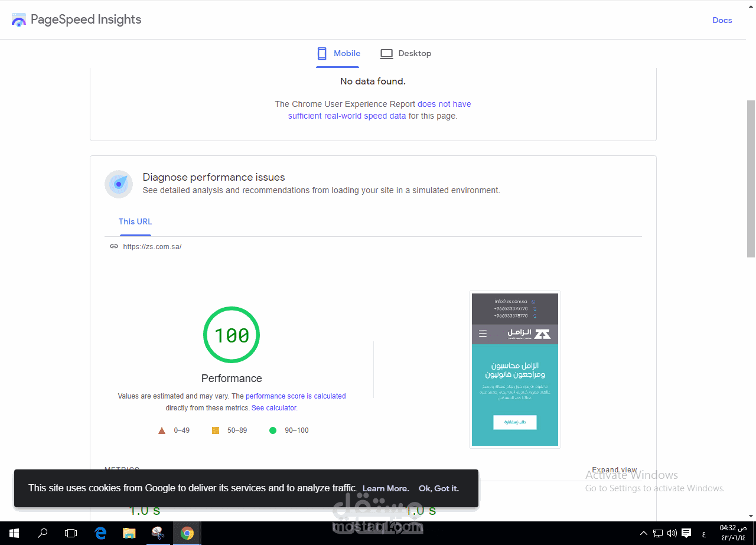756x545 pixels.
Task: Click the page vertical scrollbar thumb
Action: pos(751,179)
